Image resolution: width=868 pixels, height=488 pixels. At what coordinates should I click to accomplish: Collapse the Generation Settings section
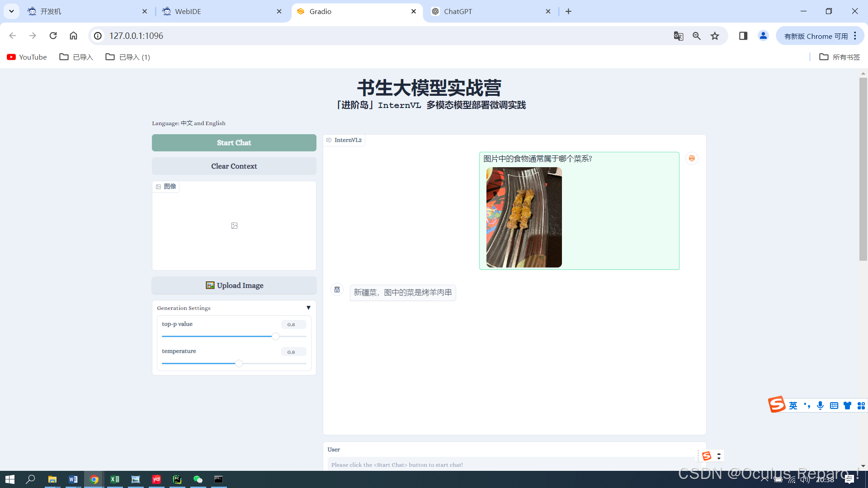pos(308,307)
